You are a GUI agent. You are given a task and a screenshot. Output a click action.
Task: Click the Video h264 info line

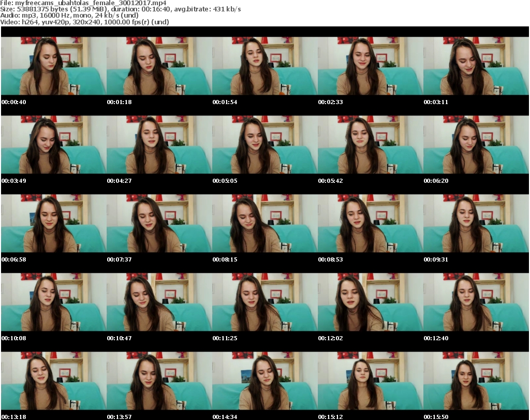tap(84, 22)
